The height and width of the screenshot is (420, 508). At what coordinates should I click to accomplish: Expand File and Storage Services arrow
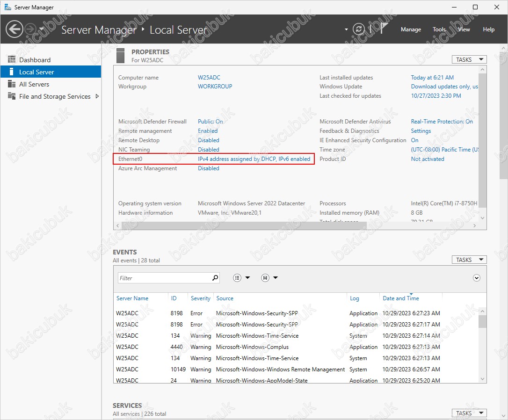pyautogui.click(x=97, y=96)
